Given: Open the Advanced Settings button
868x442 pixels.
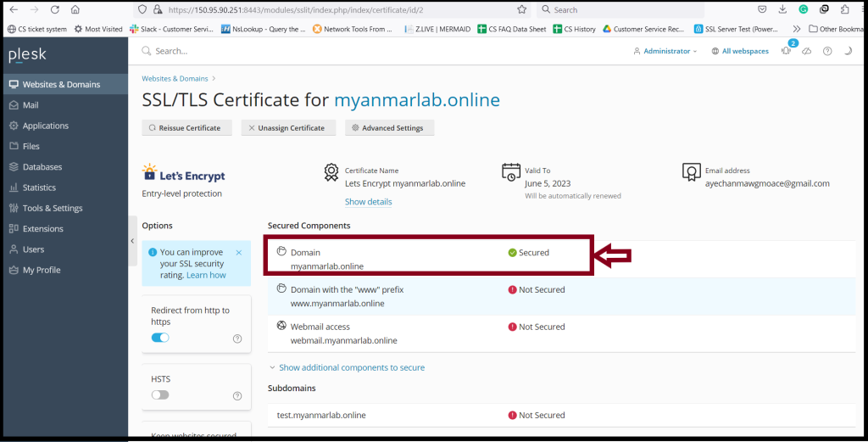Looking at the screenshot, I should coord(390,127).
